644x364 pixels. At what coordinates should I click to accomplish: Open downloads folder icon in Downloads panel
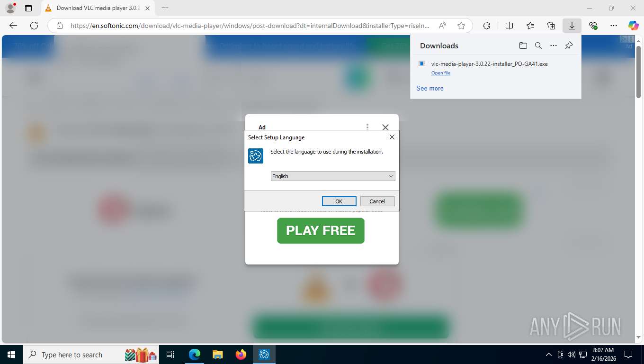coord(523,45)
